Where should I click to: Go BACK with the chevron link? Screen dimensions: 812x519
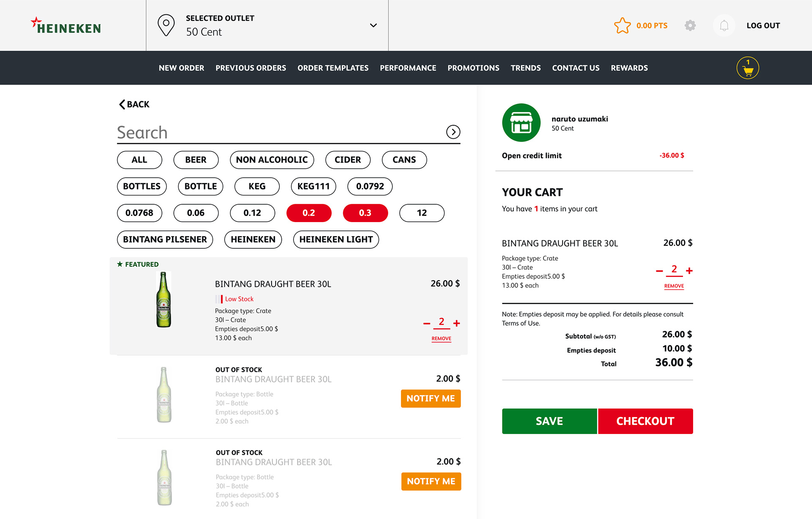[x=134, y=104]
